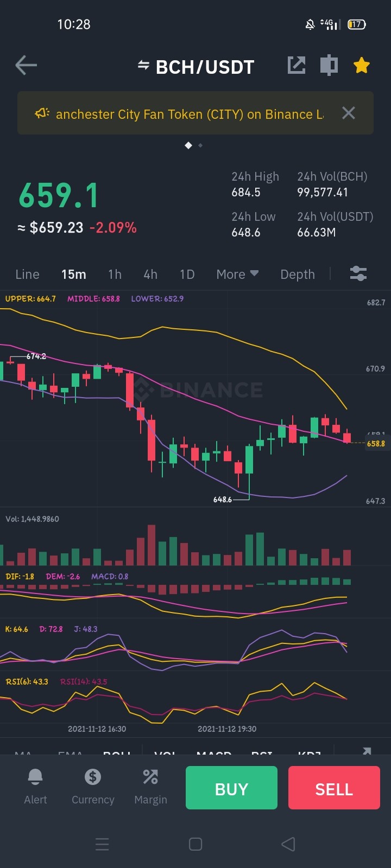Open the trading pair switch icon
The width and height of the screenshot is (391, 868).
tap(143, 66)
